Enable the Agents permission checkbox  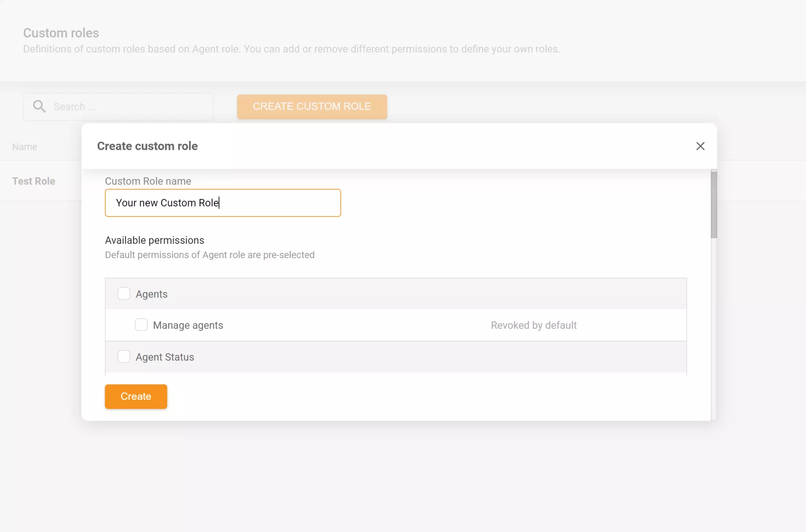[x=124, y=293]
